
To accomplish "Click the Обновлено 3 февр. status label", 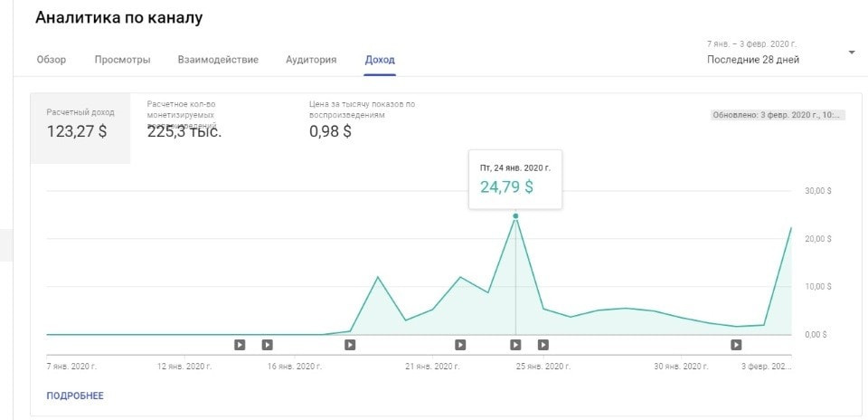I will [778, 116].
